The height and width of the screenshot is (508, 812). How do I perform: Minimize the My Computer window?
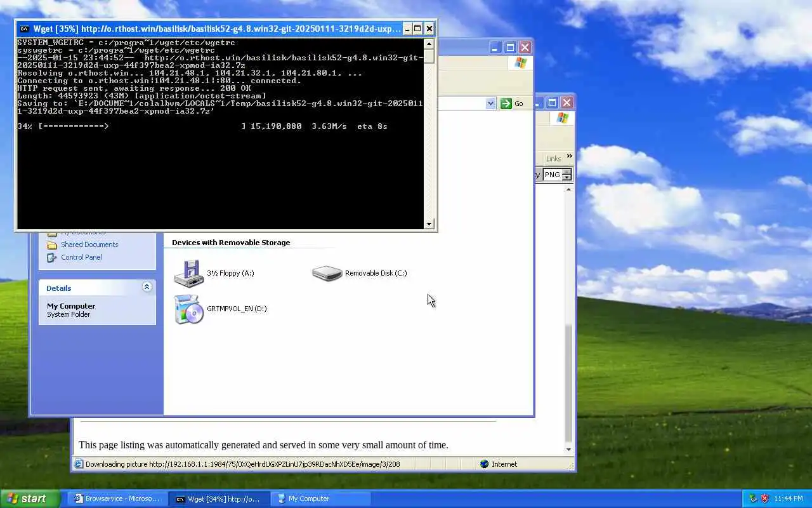coord(495,48)
